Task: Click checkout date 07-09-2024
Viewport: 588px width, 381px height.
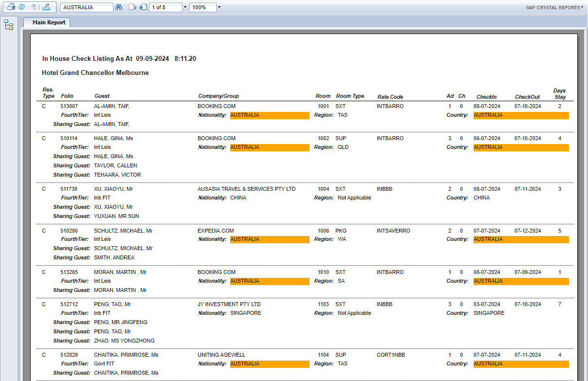Action: point(528,272)
